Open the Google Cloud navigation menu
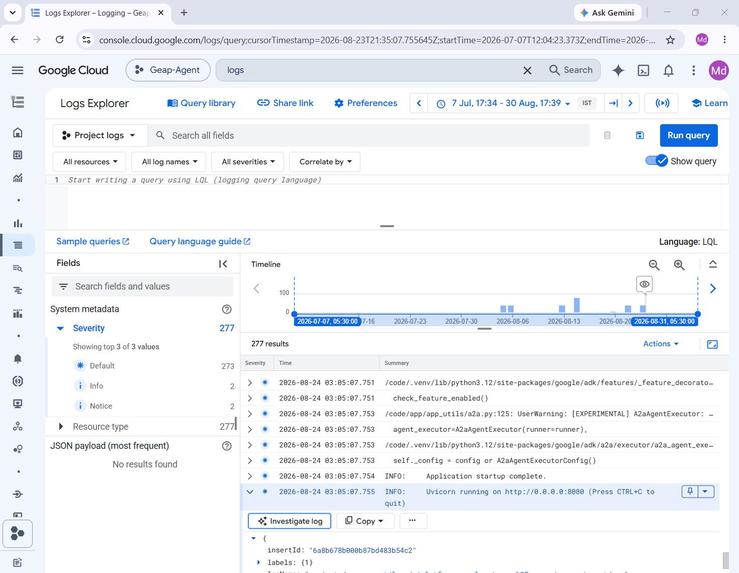 (17, 70)
